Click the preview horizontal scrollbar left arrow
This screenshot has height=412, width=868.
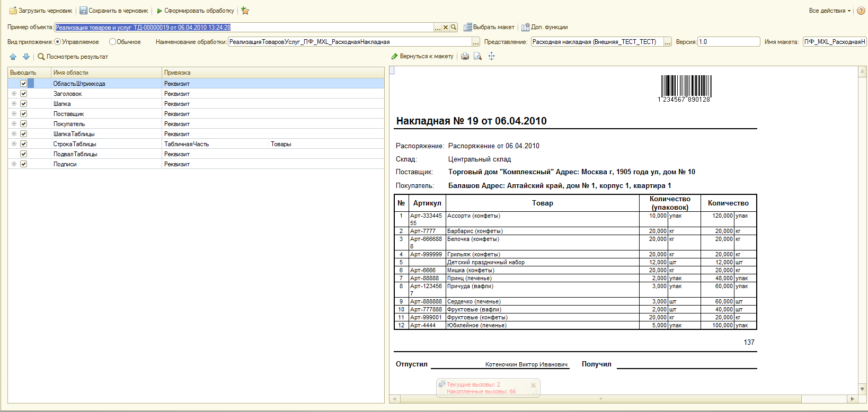click(394, 399)
